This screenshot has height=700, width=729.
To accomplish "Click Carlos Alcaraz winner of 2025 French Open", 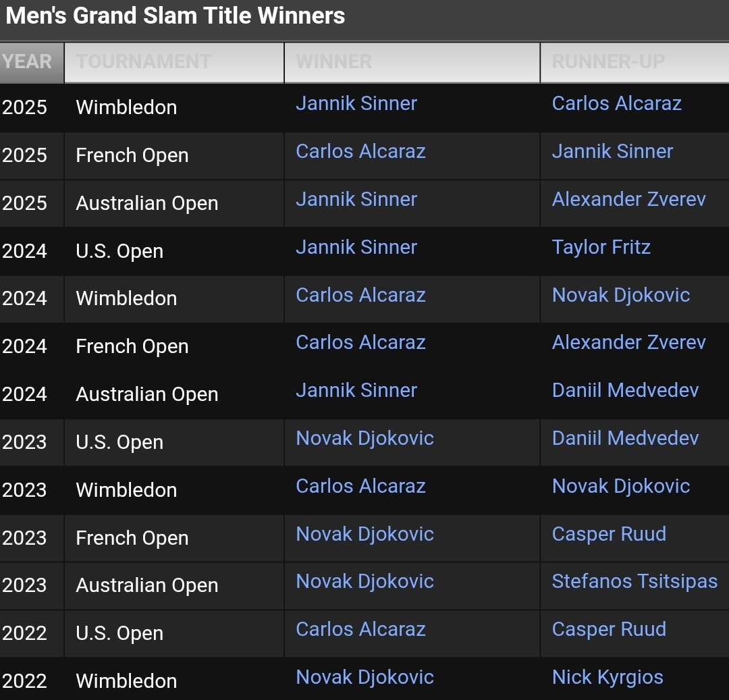I will (360, 151).
